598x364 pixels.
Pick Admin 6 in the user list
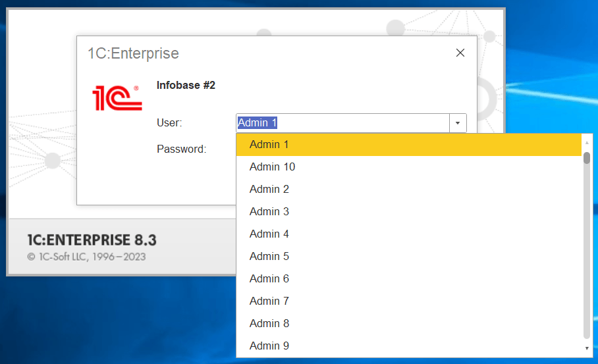(x=269, y=279)
